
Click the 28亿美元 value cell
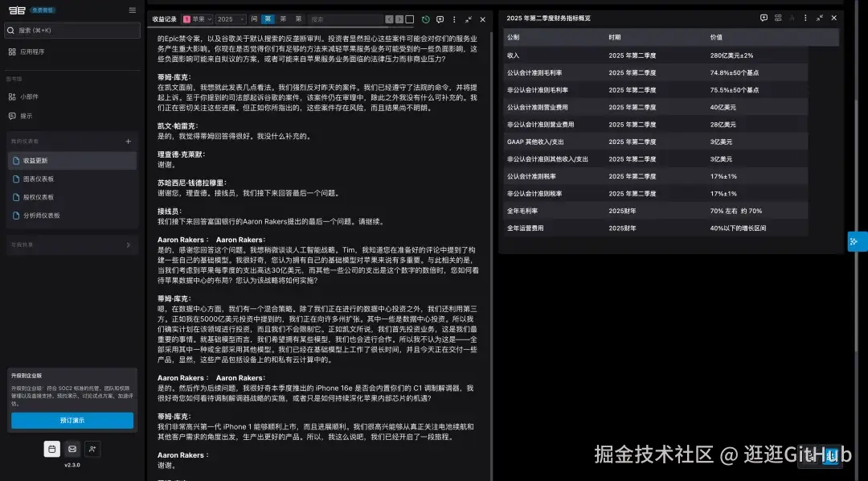click(x=723, y=125)
